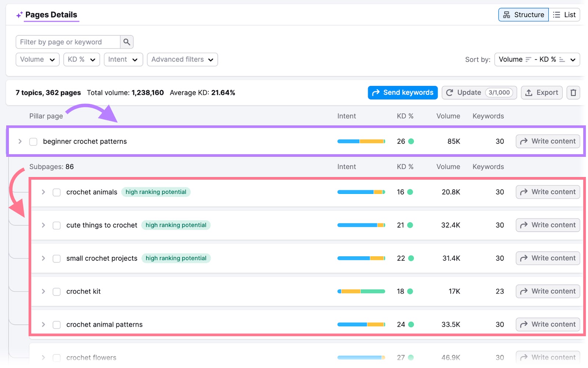Viewport: 588px width, 368px height.
Task: Click the intent bar for small crochet projects
Action: click(x=361, y=258)
